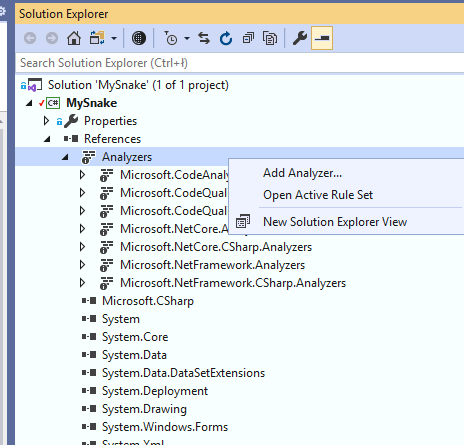This screenshot has height=445, width=464.
Task: Select Microsoft.NetFramework.CSharp.Analyzers item
Action: (x=233, y=283)
